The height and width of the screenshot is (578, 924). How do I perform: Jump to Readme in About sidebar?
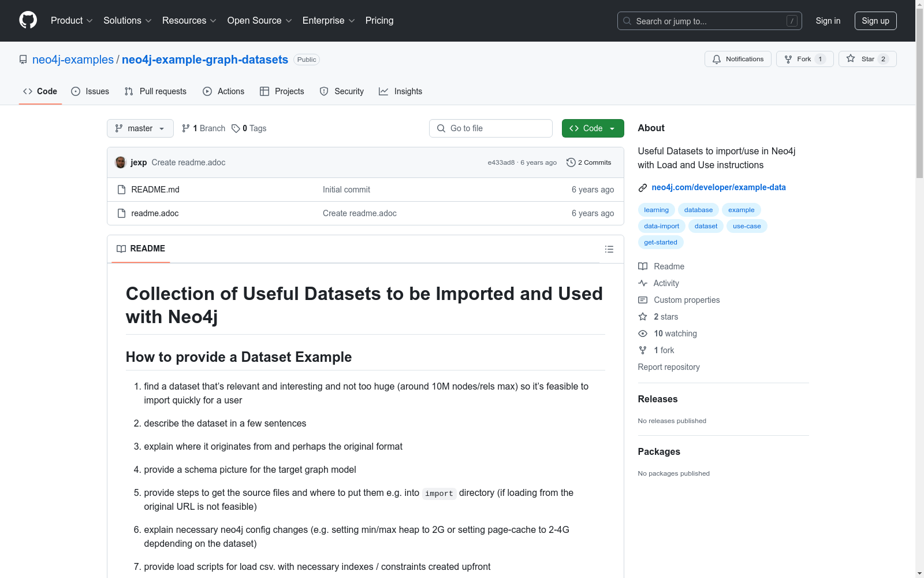pos(661,266)
